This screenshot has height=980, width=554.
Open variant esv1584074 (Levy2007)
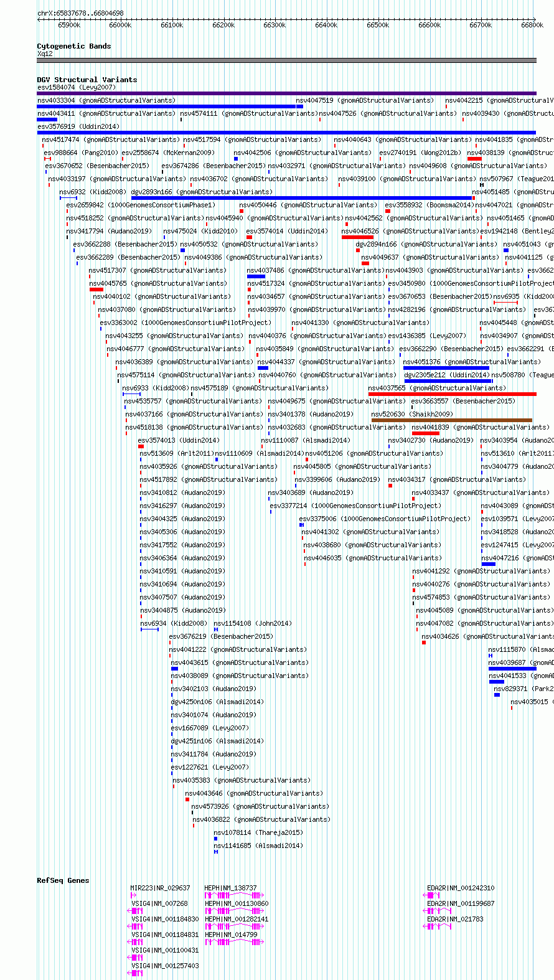tap(76, 87)
